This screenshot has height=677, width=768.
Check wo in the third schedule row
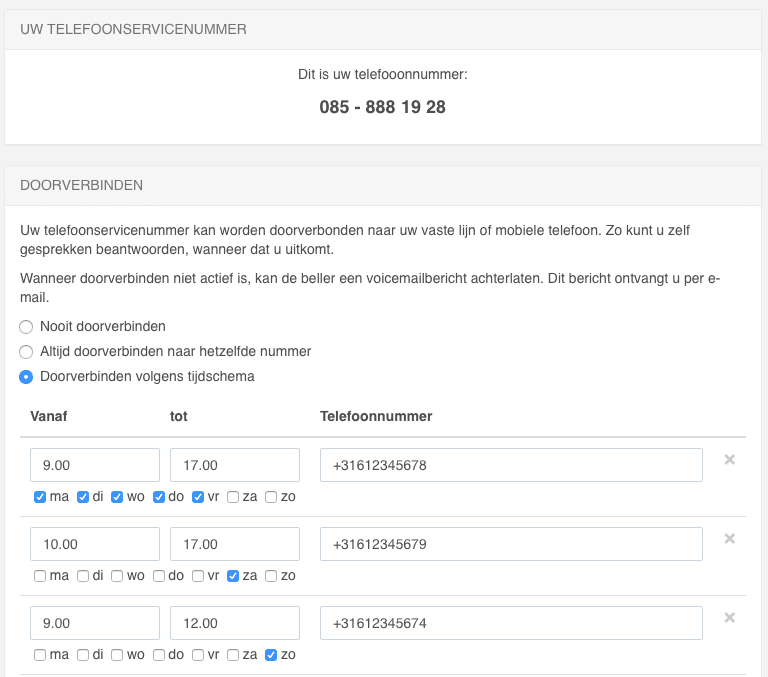click(x=117, y=655)
